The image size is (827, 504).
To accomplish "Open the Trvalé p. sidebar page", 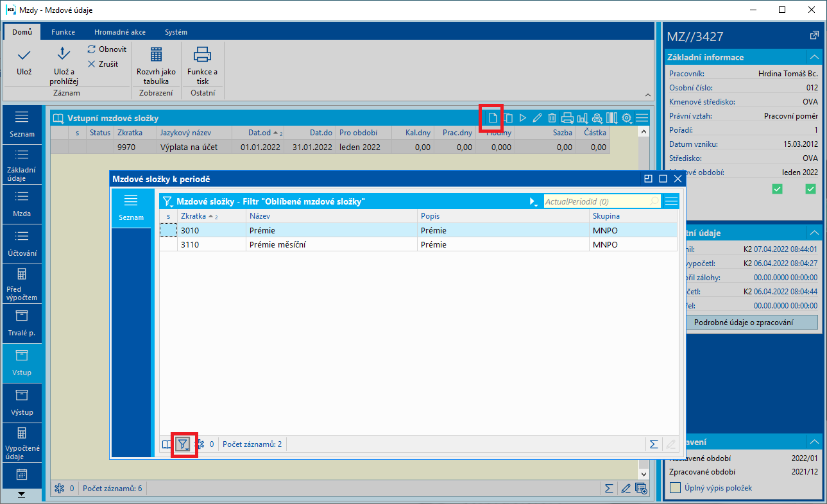I will tap(22, 324).
